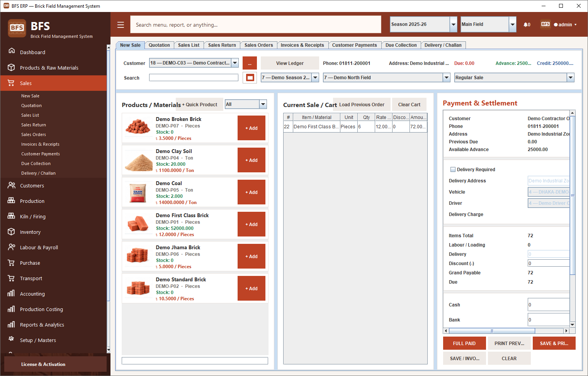Screen dimensions: 588x376
Task: Select Due Collection in sidebar submenu
Action: coord(36,163)
